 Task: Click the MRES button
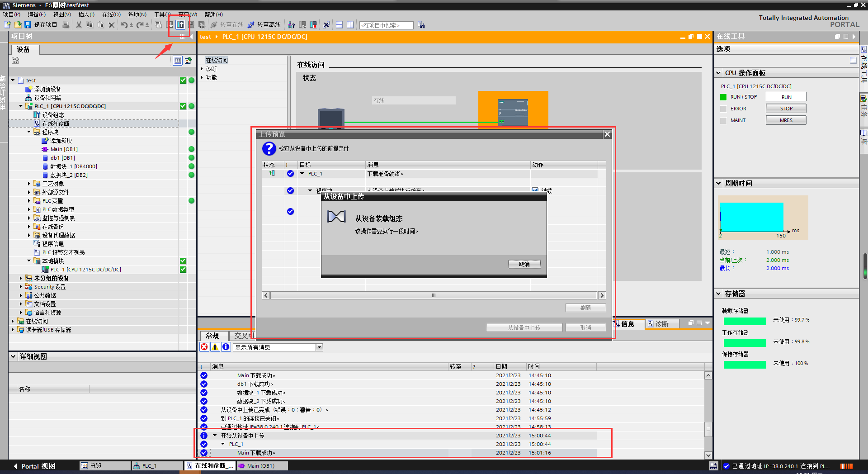786,120
